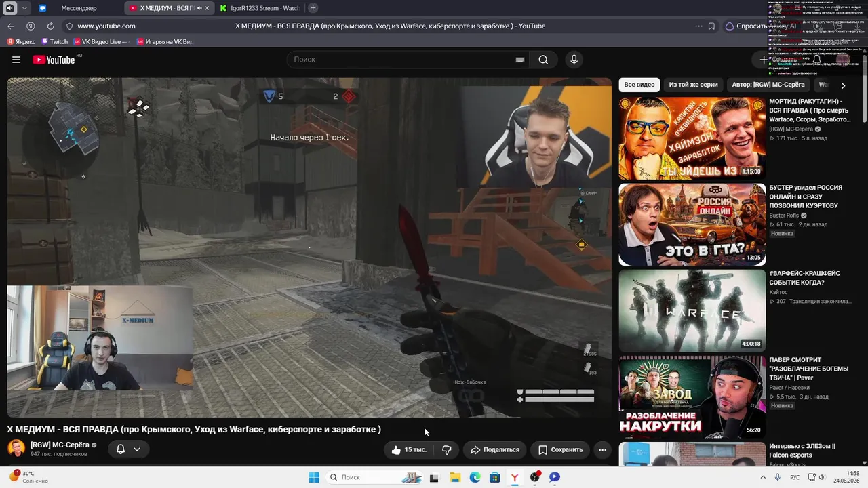Toggle subscription notification bell dropdown
Viewport: 868px width, 488px height.
(128, 449)
